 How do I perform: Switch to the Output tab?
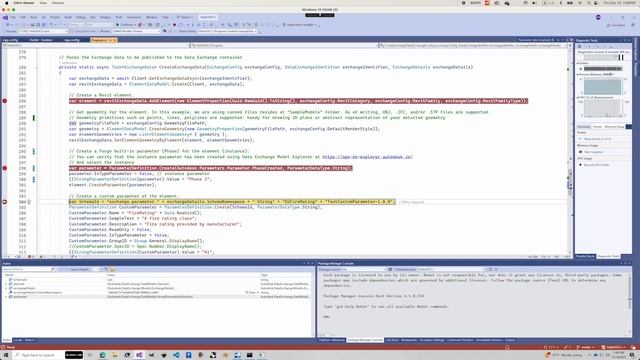coord(510,340)
